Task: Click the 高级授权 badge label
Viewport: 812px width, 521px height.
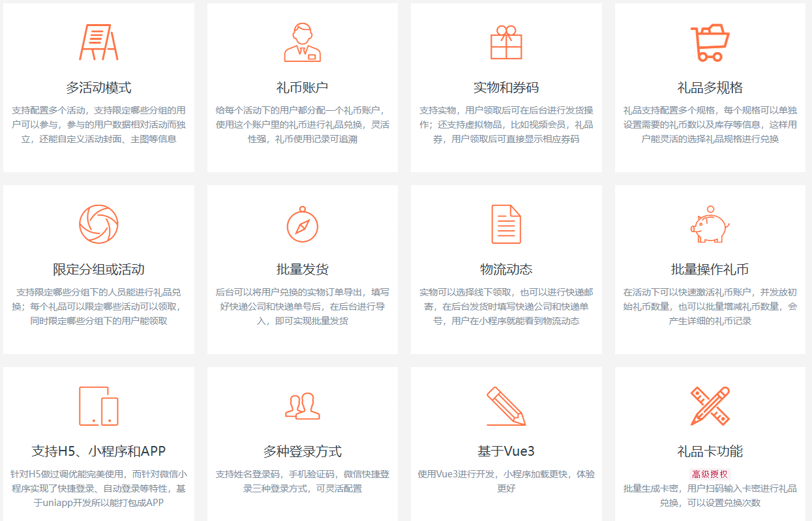Action: [710, 474]
